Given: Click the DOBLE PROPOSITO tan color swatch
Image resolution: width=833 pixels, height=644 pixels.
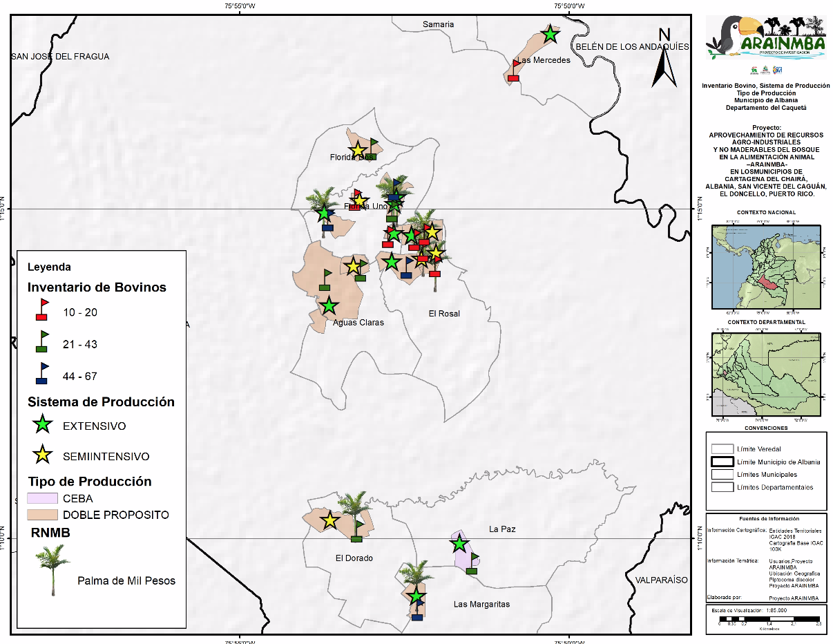Looking at the screenshot, I should 42,515.
